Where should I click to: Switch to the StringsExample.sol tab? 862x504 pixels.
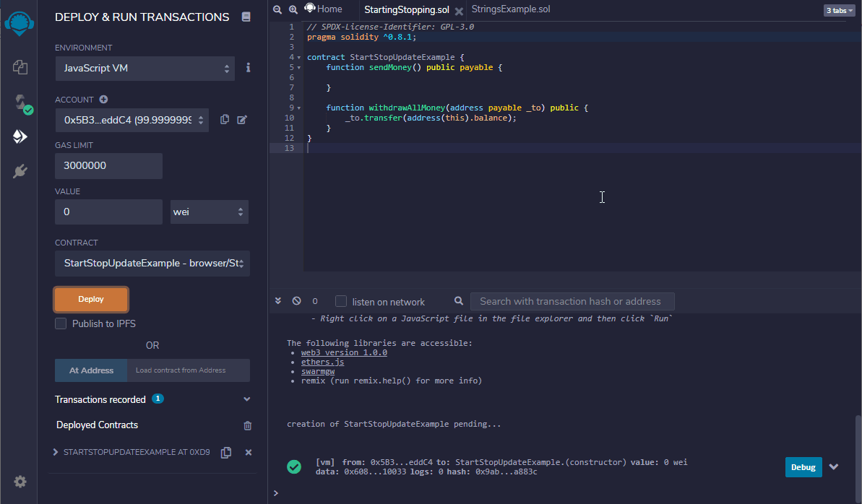(511, 9)
